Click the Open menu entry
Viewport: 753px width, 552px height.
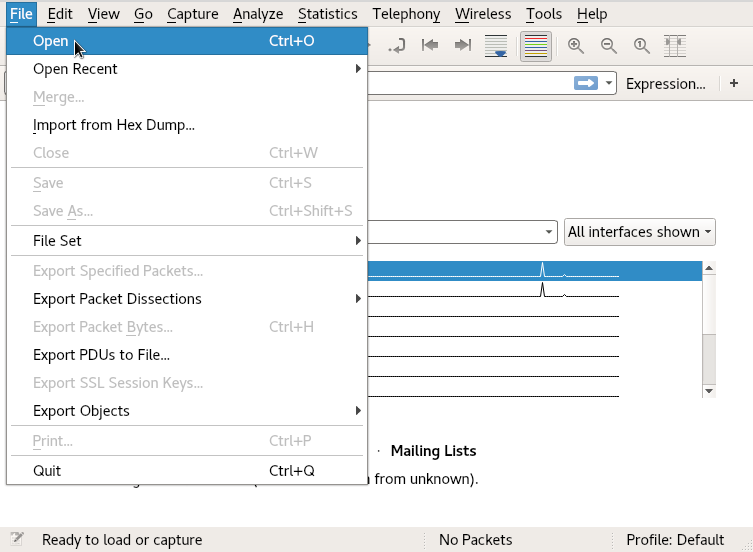pos(187,41)
